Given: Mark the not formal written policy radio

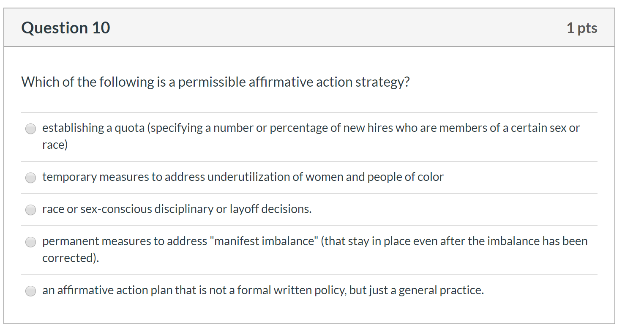Looking at the screenshot, I should pyautogui.click(x=31, y=291).
